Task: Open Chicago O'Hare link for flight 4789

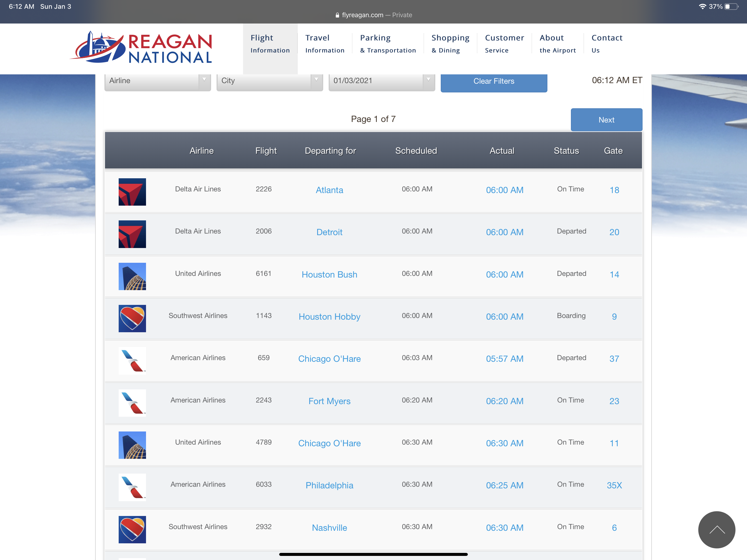Action: (x=329, y=443)
